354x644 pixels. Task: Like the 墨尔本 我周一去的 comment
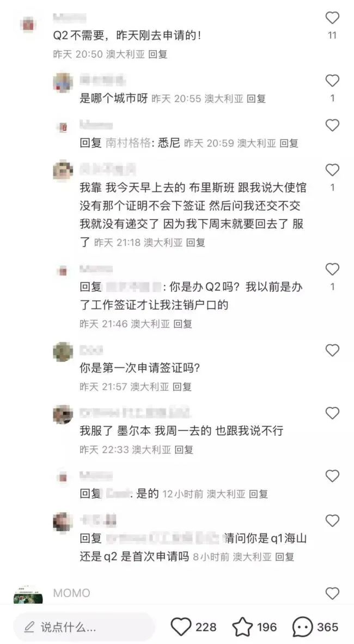pos(332,413)
